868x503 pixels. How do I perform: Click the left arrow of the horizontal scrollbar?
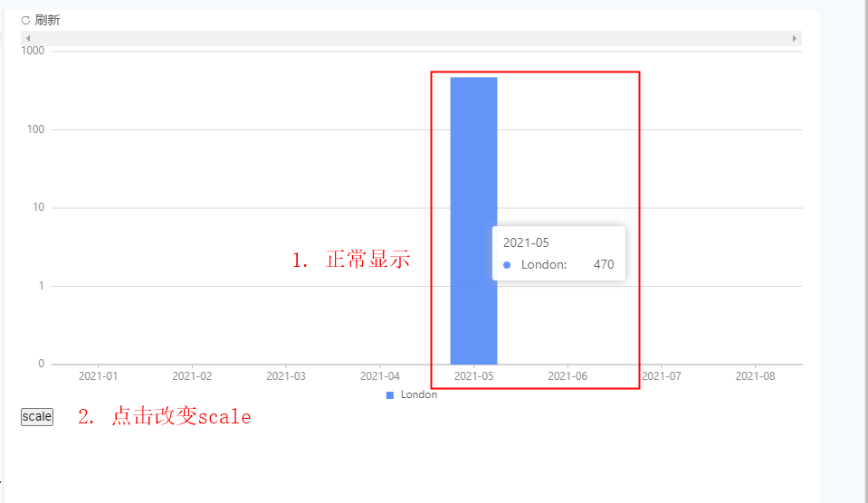point(28,38)
